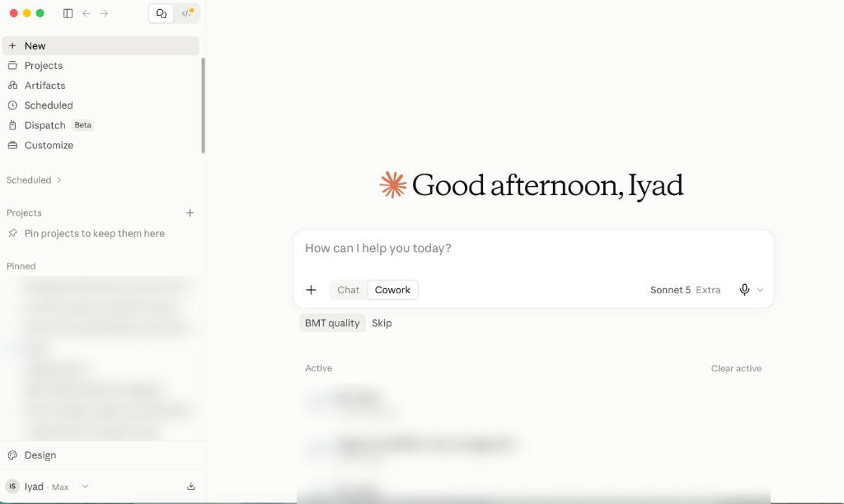844x504 pixels.
Task: Click the Beta badge next to Dispatch
Action: pyautogui.click(x=83, y=125)
